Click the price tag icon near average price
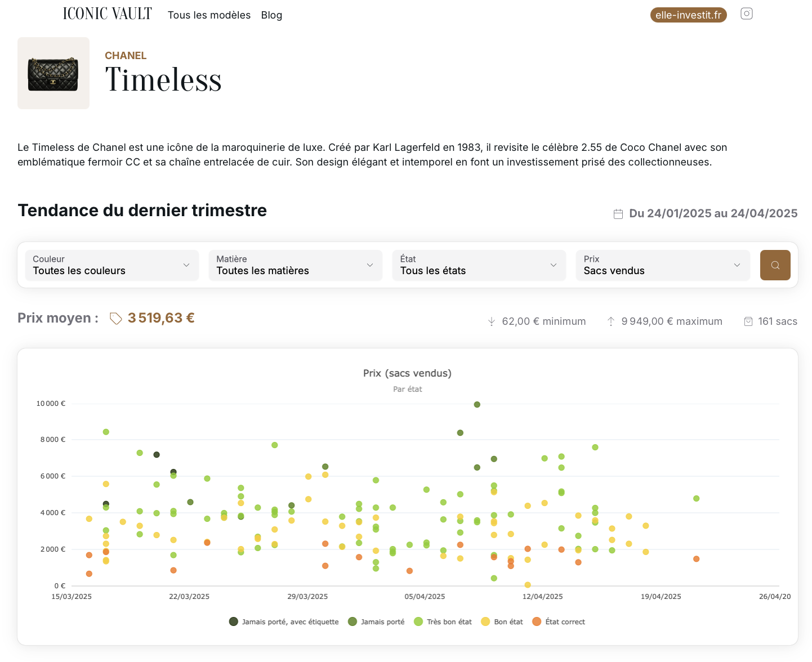The height and width of the screenshot is (662, 812). pyautogui.click(x=115, y=319)
